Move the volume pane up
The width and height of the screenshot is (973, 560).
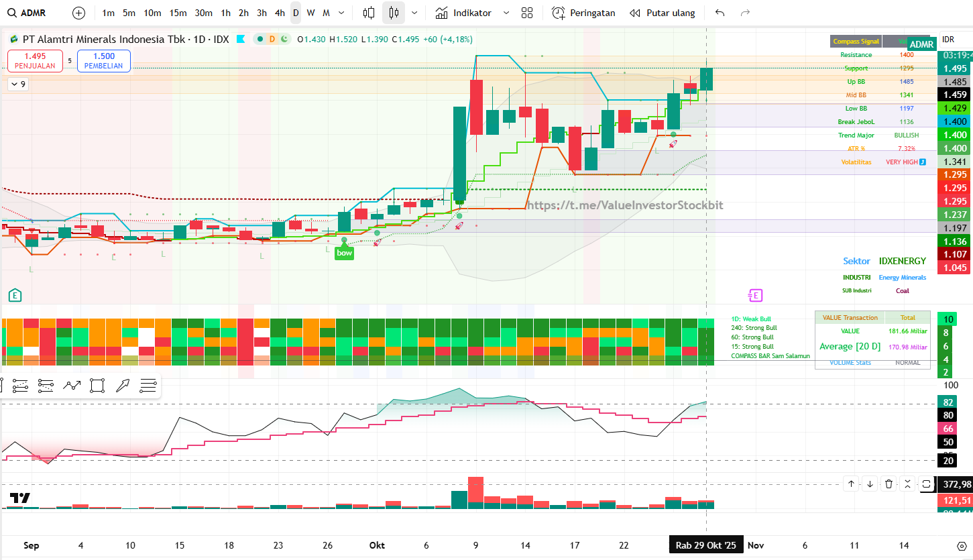point(851,484)
